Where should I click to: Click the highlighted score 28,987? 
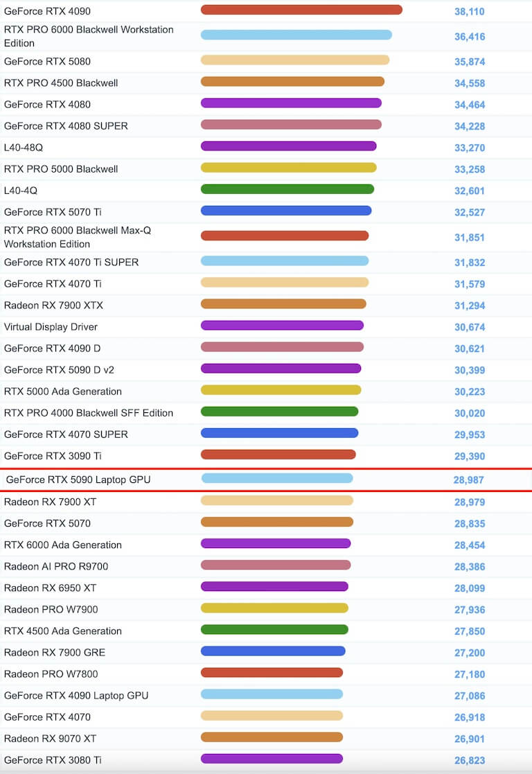click(x=468, y=480)
